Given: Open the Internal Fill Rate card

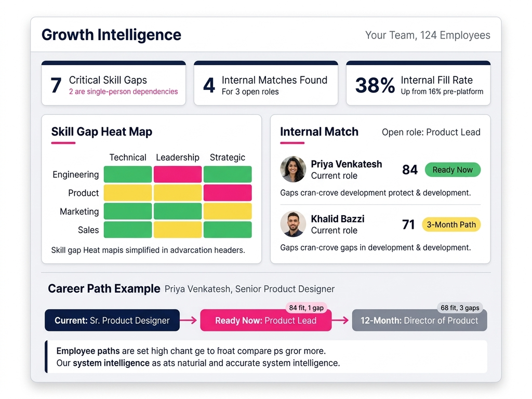Looking at the screenshot, I should click(x=418, y=84).
